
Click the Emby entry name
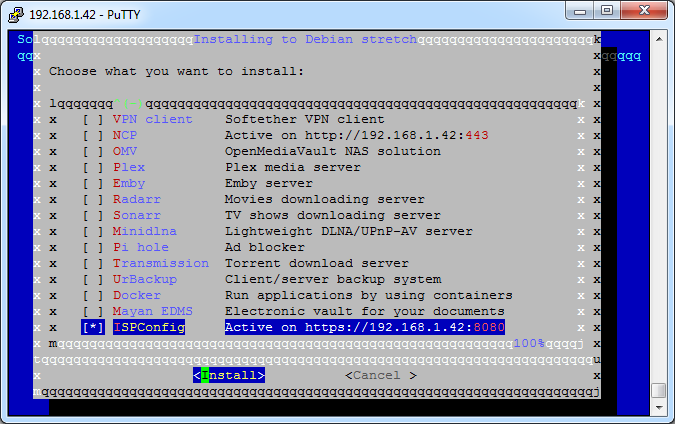[x=129, y=183]
